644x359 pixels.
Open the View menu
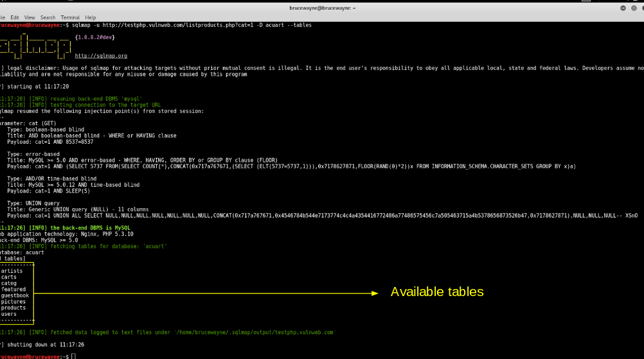point(30,17)
